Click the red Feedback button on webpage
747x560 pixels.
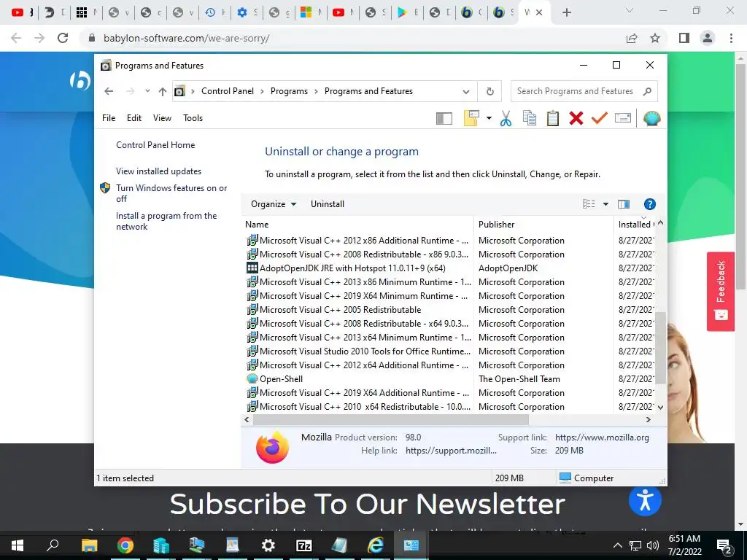(x=720, y=291)
